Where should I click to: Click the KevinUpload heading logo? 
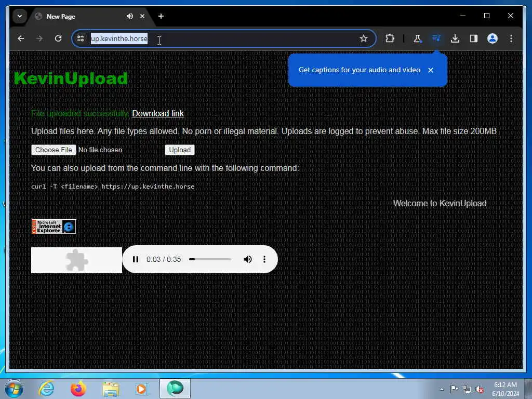click(71, 79)
